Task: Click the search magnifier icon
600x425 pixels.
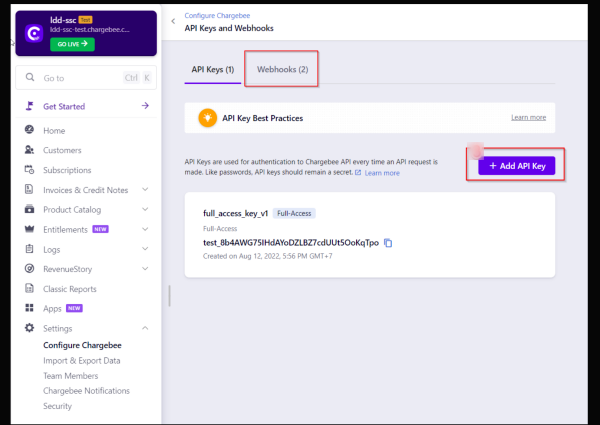Action: point(30,78)
